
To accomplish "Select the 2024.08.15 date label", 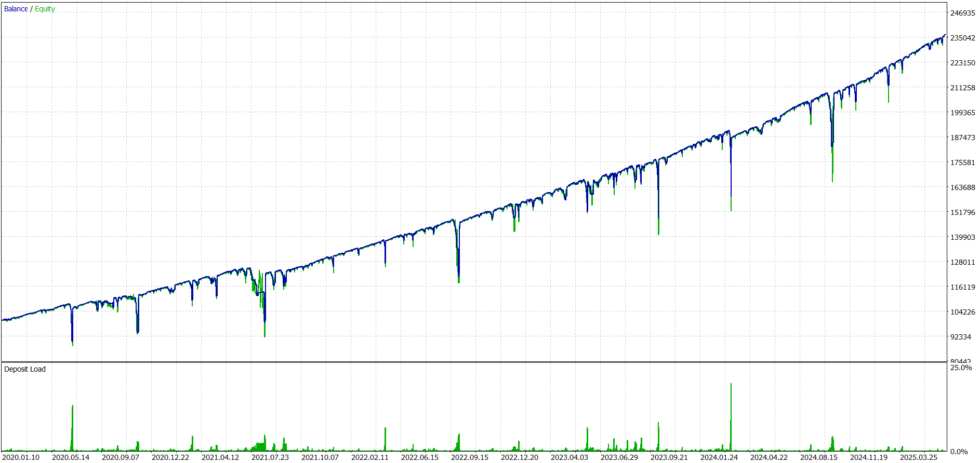I will [x=819, y=457].
